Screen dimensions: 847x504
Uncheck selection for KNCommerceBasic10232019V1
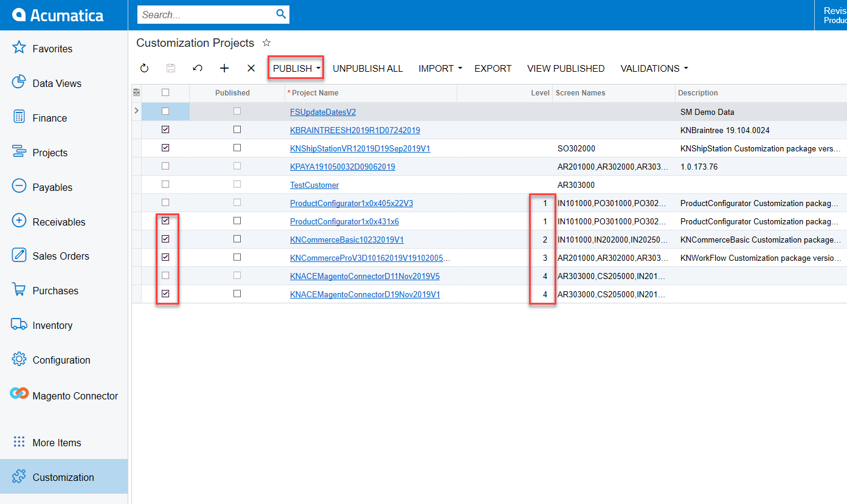(x=165, y=239)
